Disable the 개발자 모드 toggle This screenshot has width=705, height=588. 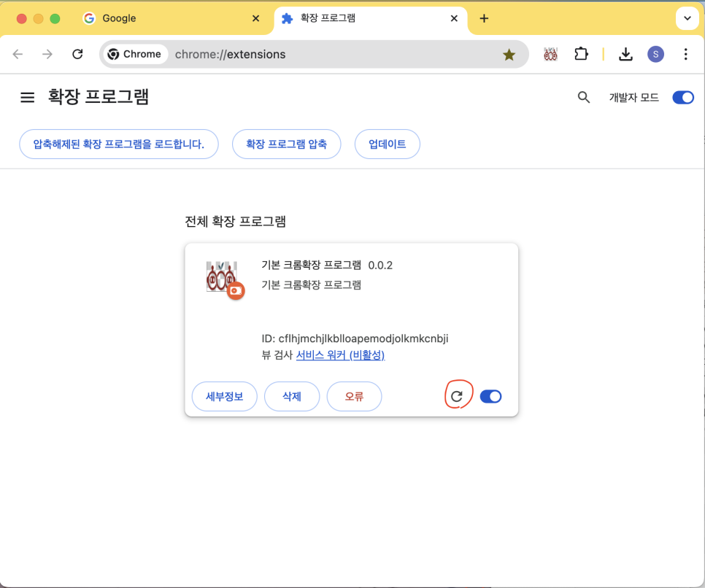682,97
